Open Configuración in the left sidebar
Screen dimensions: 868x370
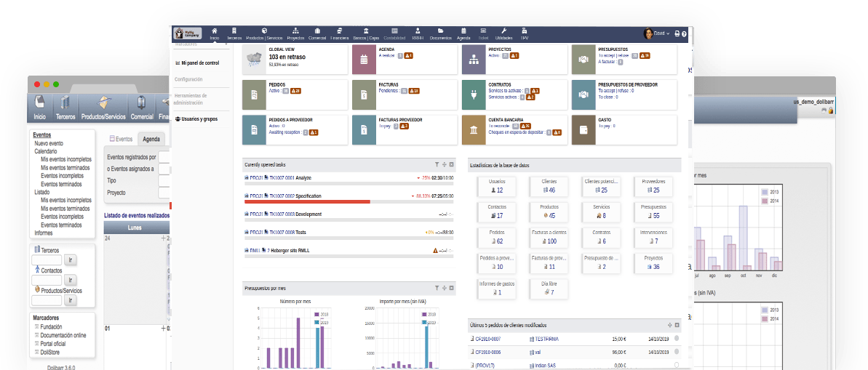click(x=188, y=80)
